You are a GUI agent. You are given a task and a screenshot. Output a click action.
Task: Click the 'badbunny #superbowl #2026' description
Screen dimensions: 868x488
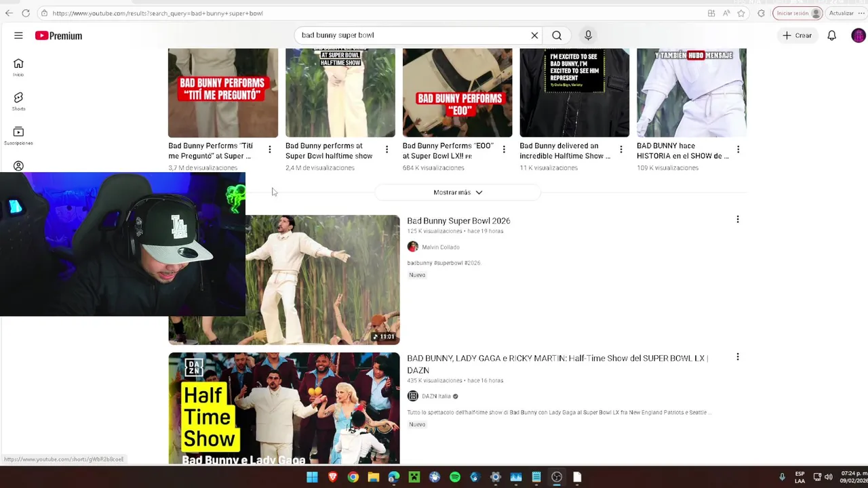(x=444, y=263)
